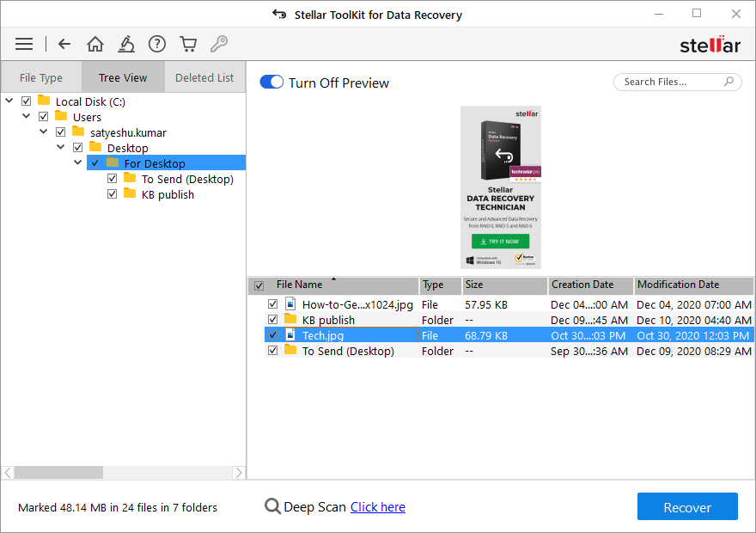Open the Help question mark icon
This screenshot has width=756, height=533.
[x=157, y=44]
